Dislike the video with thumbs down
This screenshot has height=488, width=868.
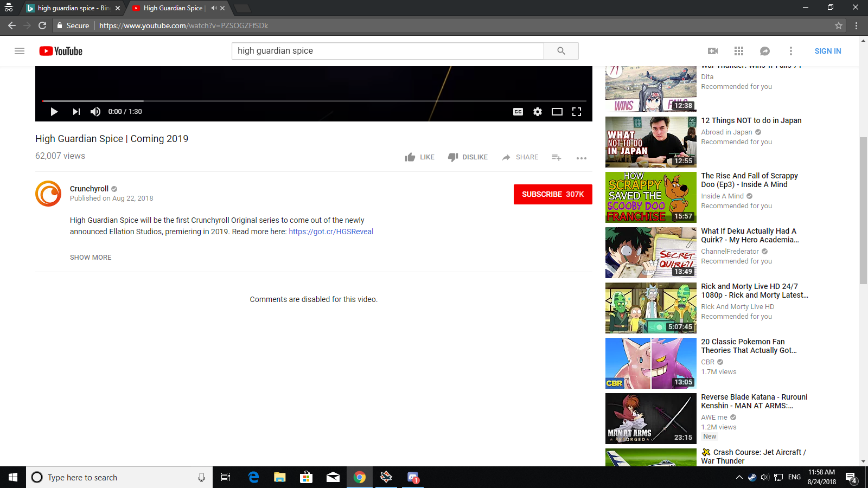(468, 157)
